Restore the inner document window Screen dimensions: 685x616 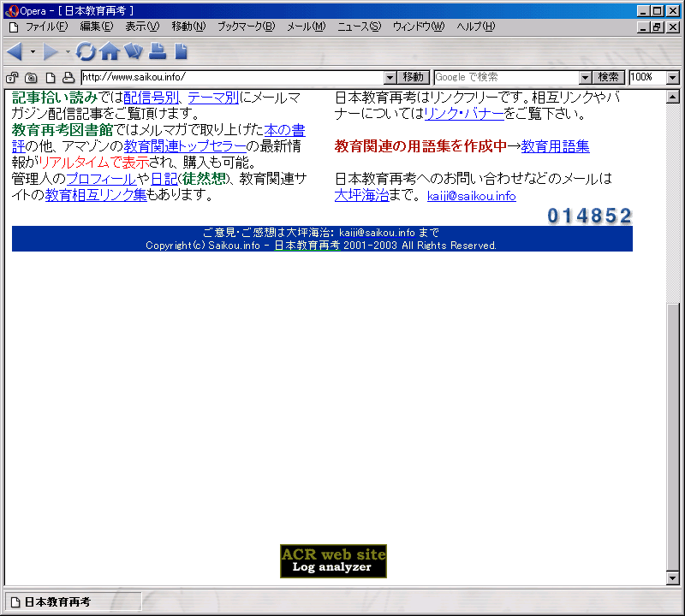coord(657,27)
